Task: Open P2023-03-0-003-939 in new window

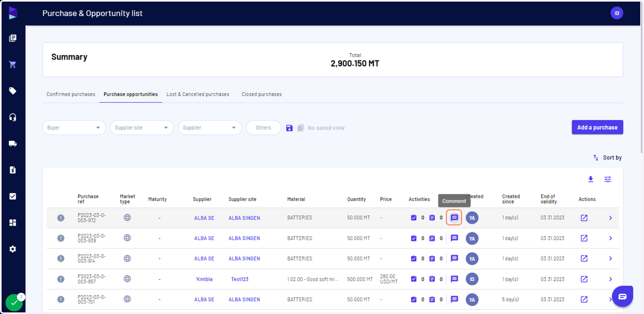Action: tap(584, 238)
